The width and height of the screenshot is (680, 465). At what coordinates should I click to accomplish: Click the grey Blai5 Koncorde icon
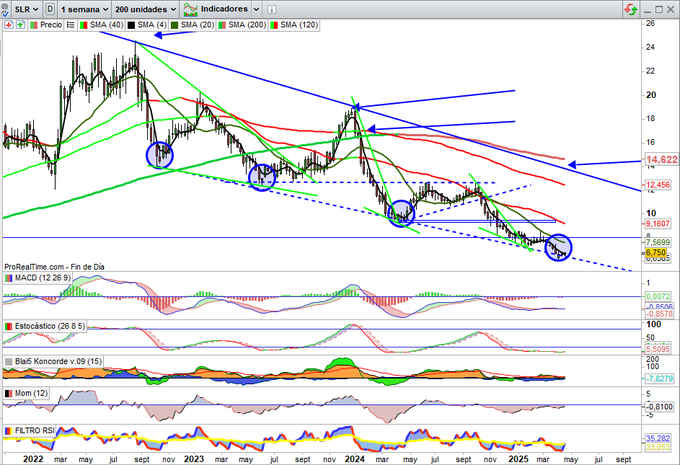pyautogui.click(x=8, y=361)
